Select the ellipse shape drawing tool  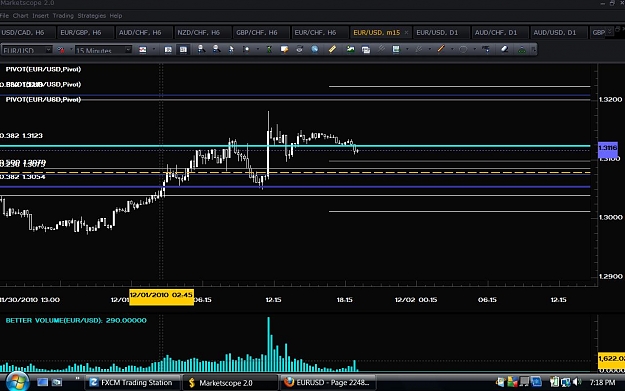pos(463,49)
